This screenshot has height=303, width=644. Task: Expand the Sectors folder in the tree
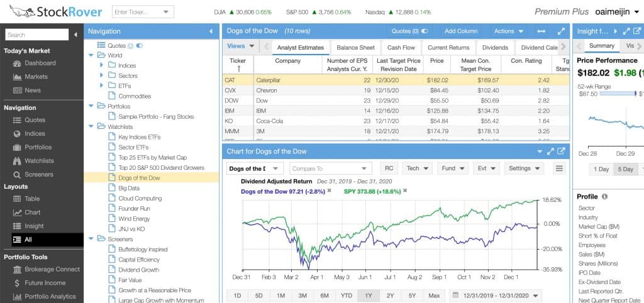click(x=101, y=75)
